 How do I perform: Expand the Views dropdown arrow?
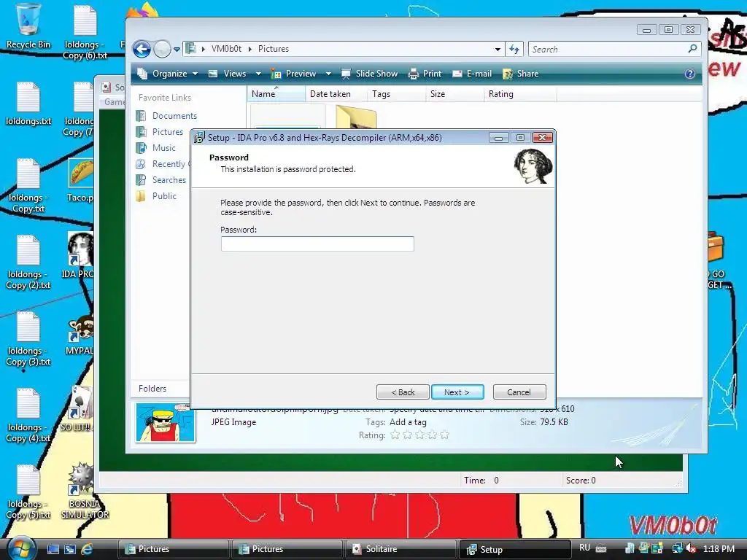(258, 74)
